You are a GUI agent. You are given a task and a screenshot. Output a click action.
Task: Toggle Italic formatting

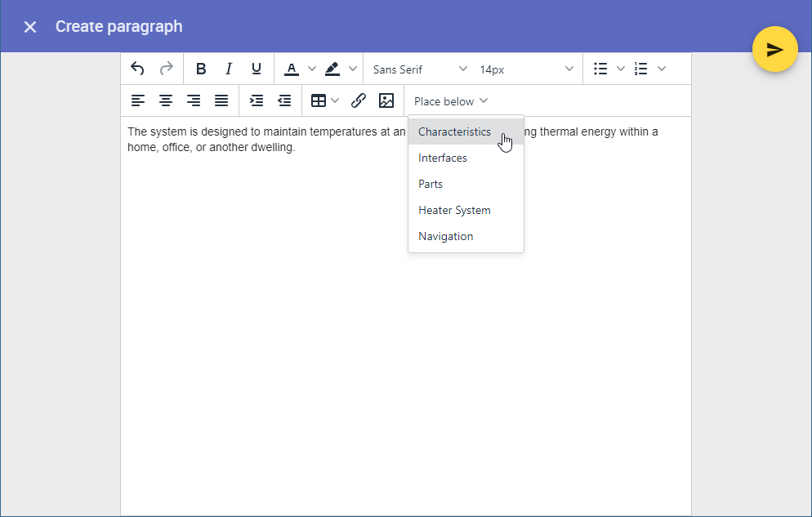click(229, 69)
